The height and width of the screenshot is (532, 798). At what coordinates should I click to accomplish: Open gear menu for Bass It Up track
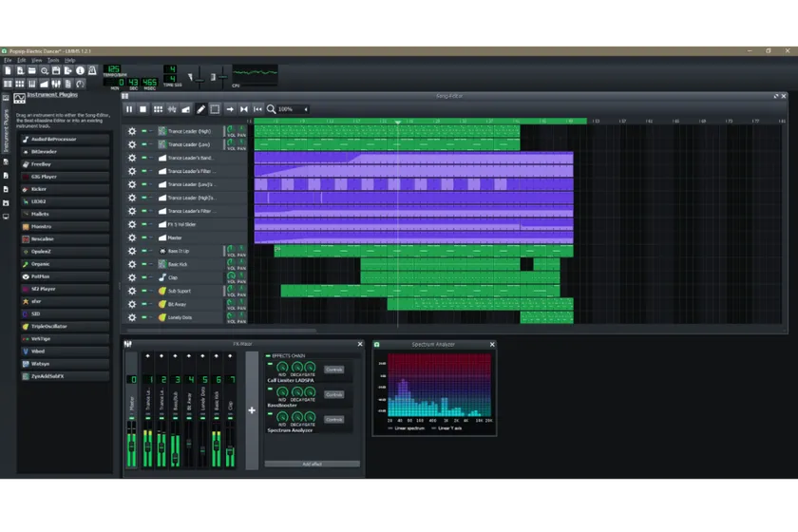132,251
